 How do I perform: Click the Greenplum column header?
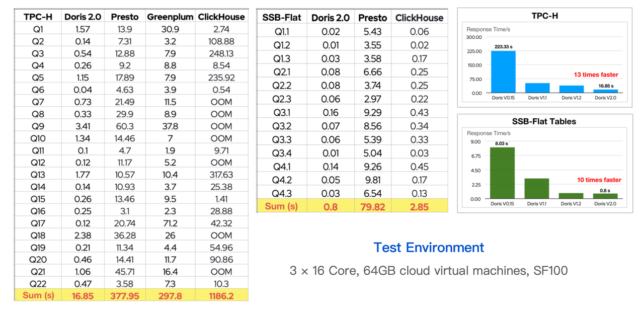(170, 16)
